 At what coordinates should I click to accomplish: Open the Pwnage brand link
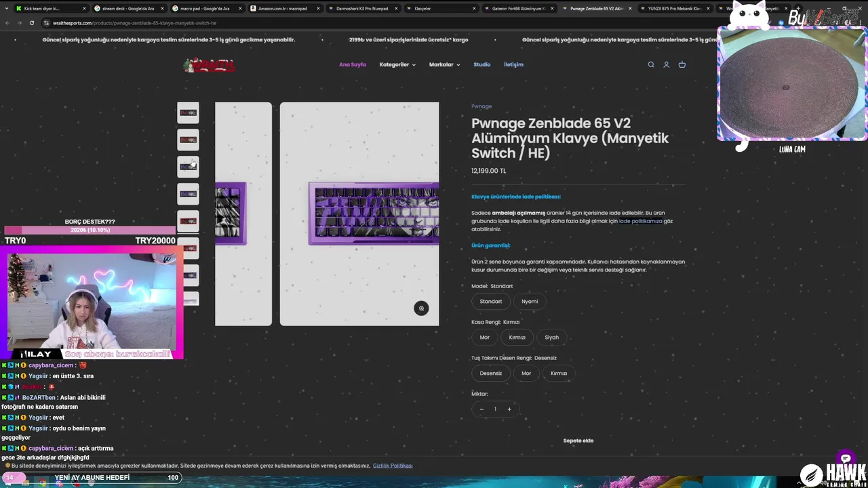(x=481, y=106)
